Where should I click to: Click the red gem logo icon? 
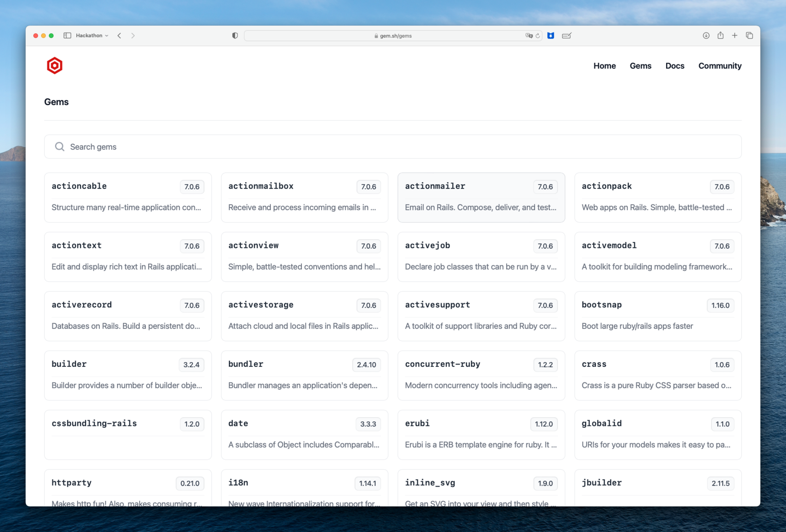(x=54, y=66)
